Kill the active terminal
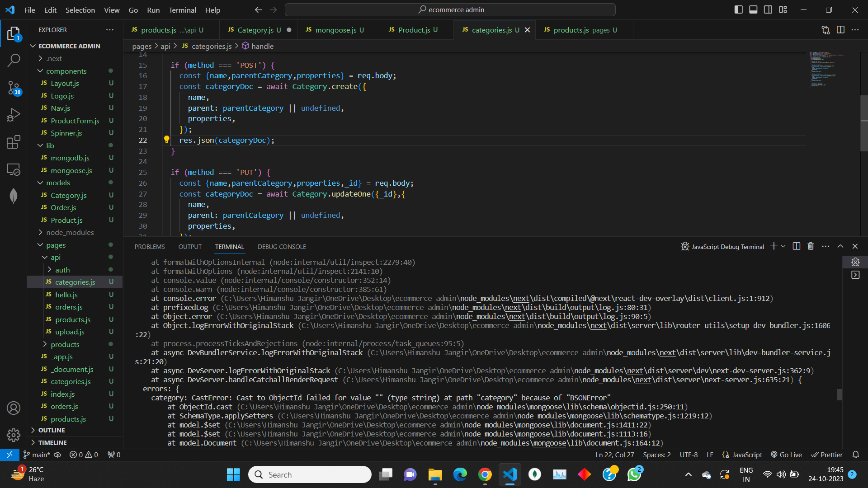868x488 pixels. pyautogui.click(x=810, y=246)
